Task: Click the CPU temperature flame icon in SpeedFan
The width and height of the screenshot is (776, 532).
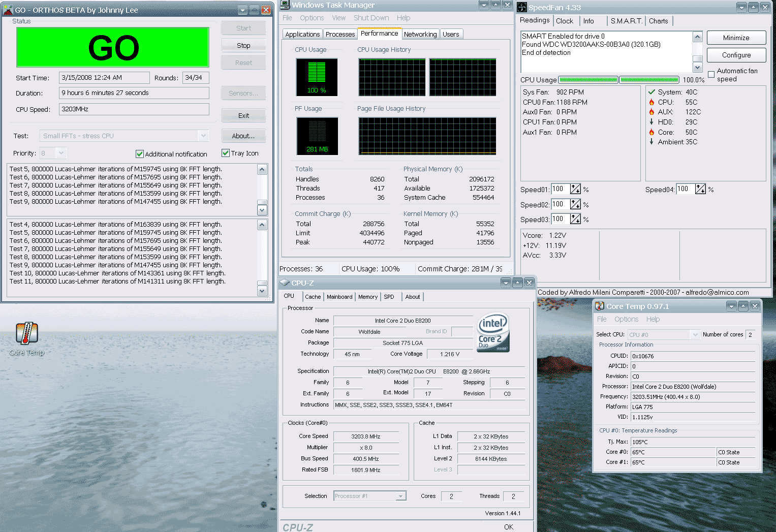Action: (x=651, y=102)
